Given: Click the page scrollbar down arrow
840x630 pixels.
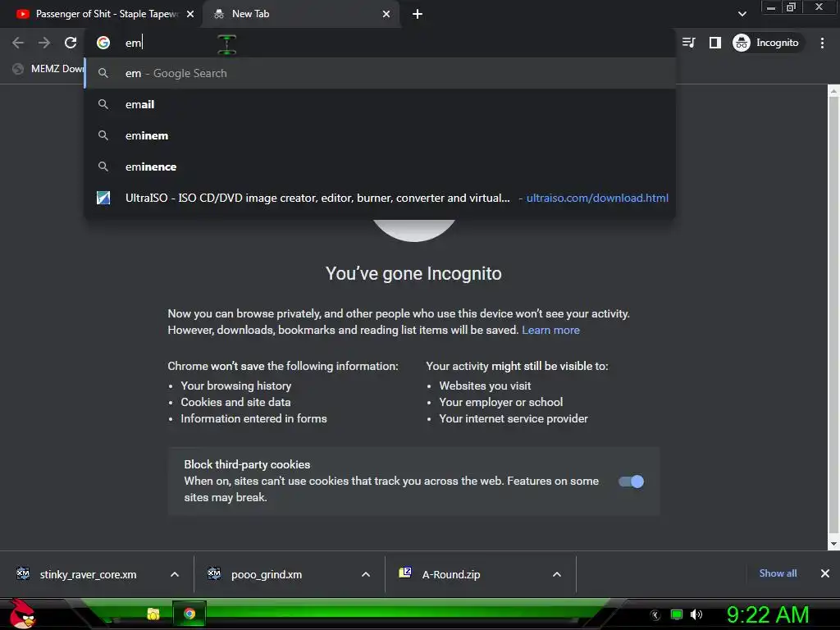Looking at the screenshot, I should click(x=833, y=544).
